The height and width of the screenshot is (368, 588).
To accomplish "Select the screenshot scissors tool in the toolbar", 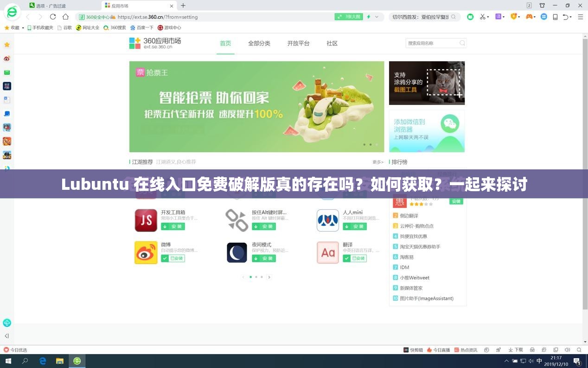I will [482, 17].
